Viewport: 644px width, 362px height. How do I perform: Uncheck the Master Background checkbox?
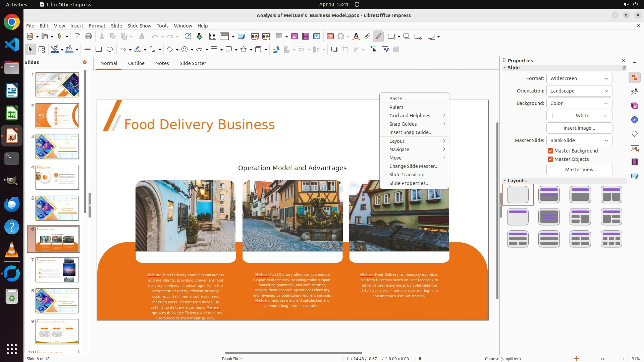pyautogui.click(x=550, y=151)
